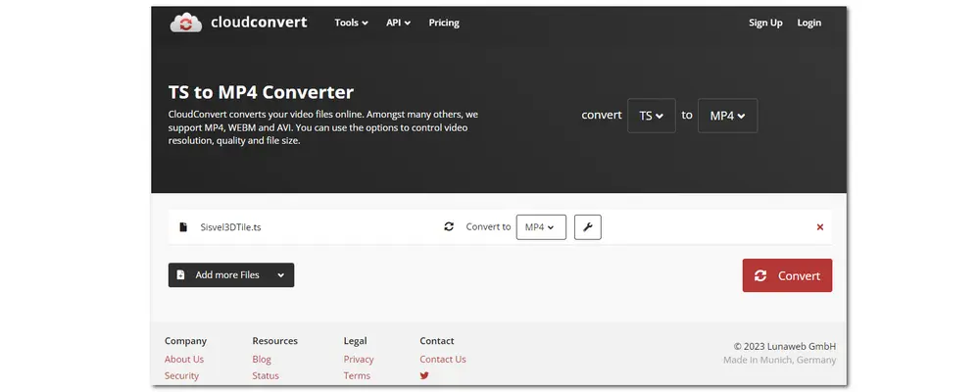Viewport: 980px width, 392px height.
Task: Expand the TS source format dropdown
Action: click(x=652, y=116)
